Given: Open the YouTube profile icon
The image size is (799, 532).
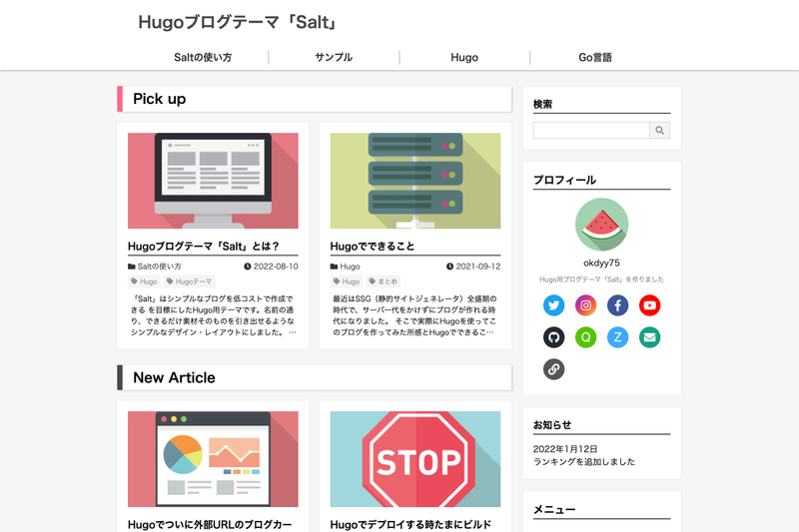Looking at the screenshot, I should 650,305.
